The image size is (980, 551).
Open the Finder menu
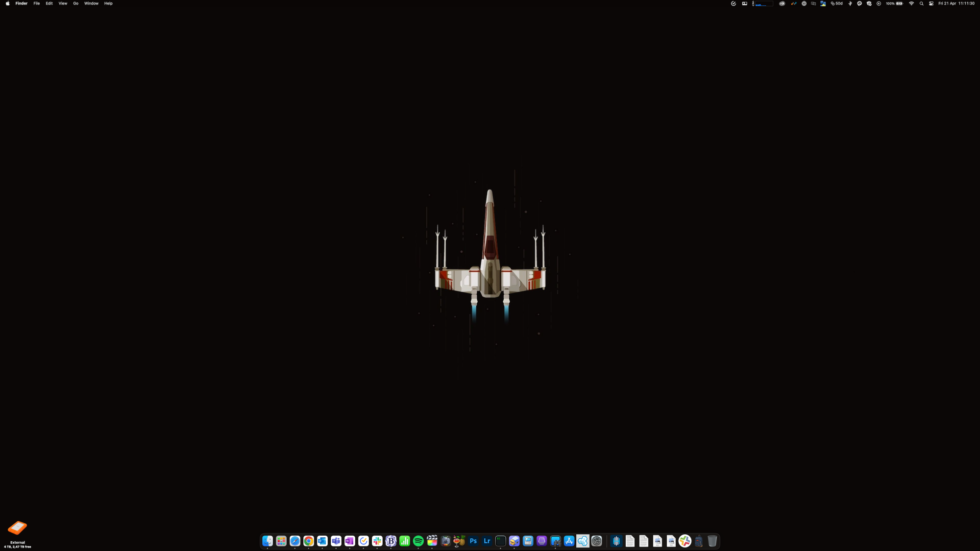22,3
